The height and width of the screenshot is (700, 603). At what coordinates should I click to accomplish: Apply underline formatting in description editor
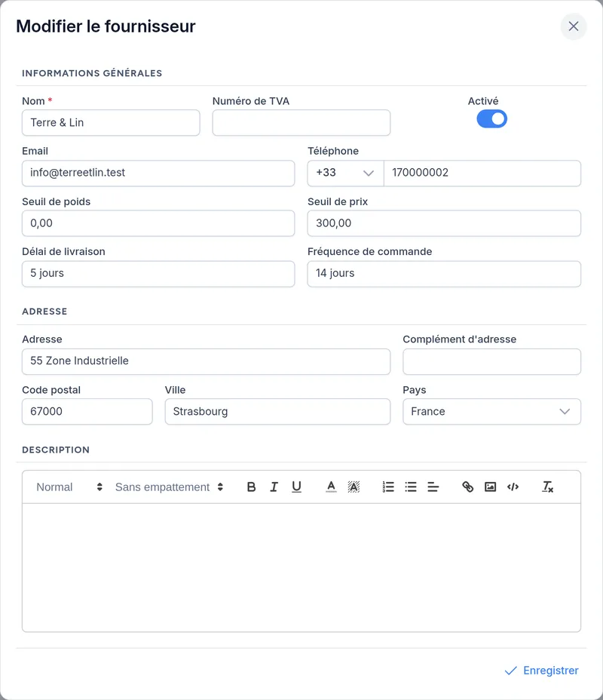pyautogui.click(x=296, y=487)
